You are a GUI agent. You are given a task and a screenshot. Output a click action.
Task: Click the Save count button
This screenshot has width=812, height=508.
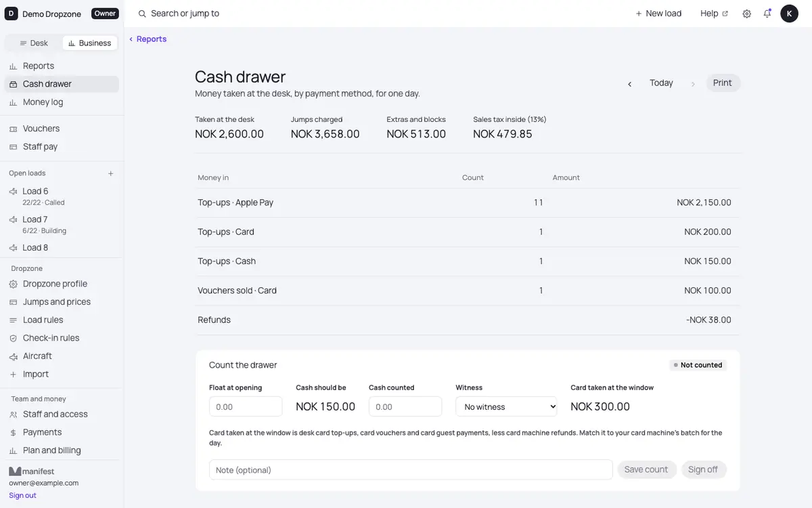click(x=646, y=470)
